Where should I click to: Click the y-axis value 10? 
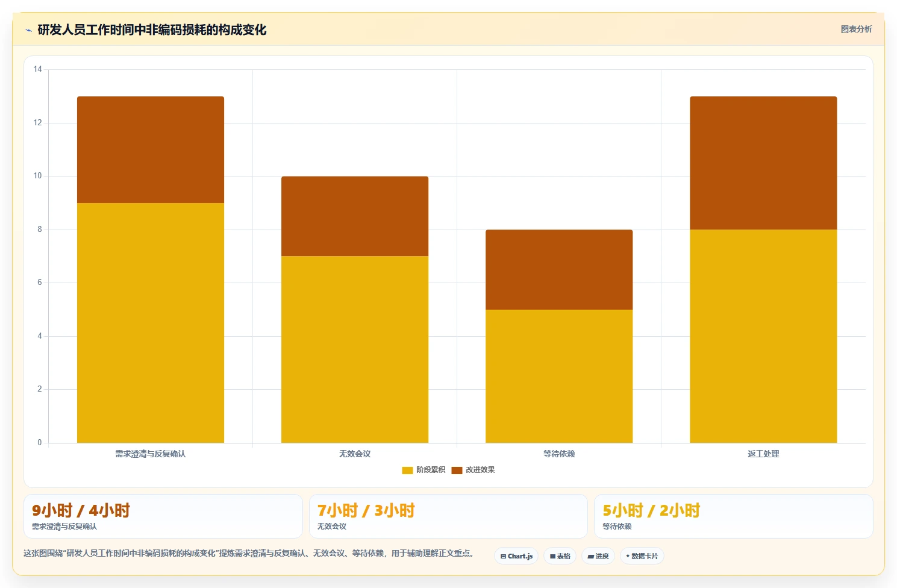point(38,176)
